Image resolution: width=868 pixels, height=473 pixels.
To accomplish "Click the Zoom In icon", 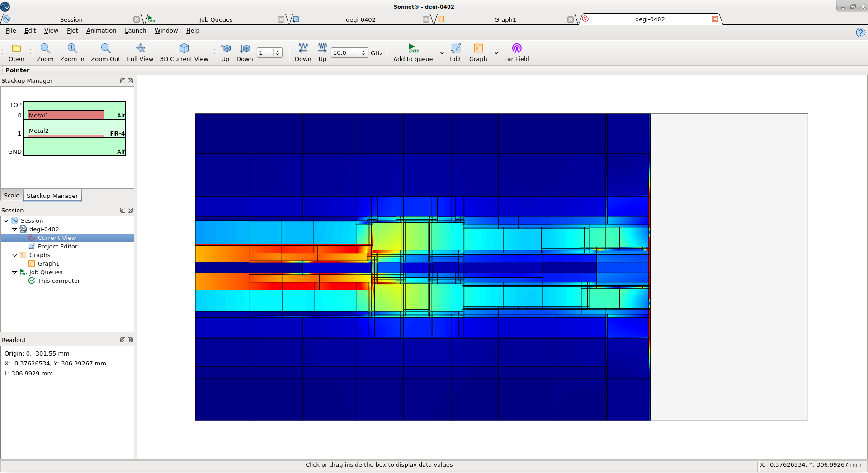I will 72,48.
